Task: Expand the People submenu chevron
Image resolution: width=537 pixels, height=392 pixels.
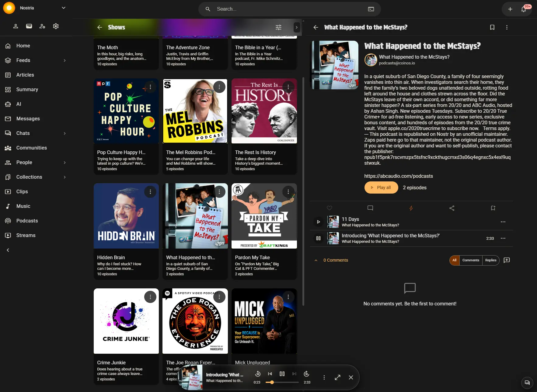Action: tap(65, 163)
